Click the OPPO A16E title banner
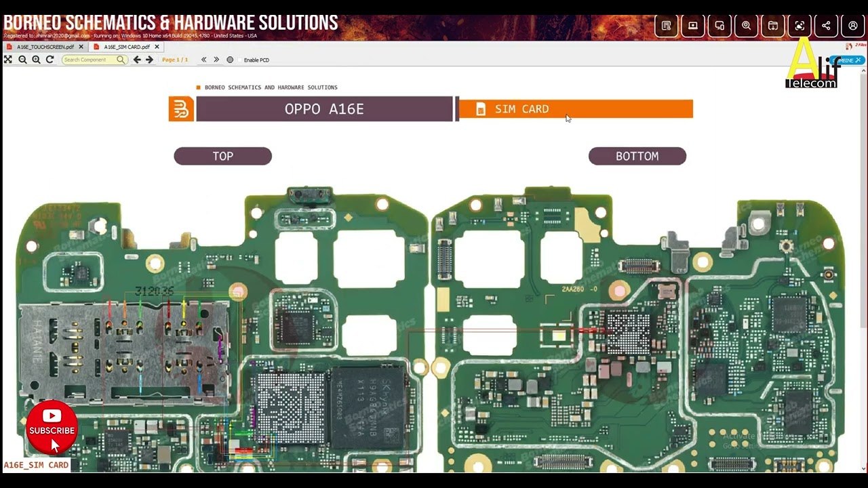 (324, 109)
